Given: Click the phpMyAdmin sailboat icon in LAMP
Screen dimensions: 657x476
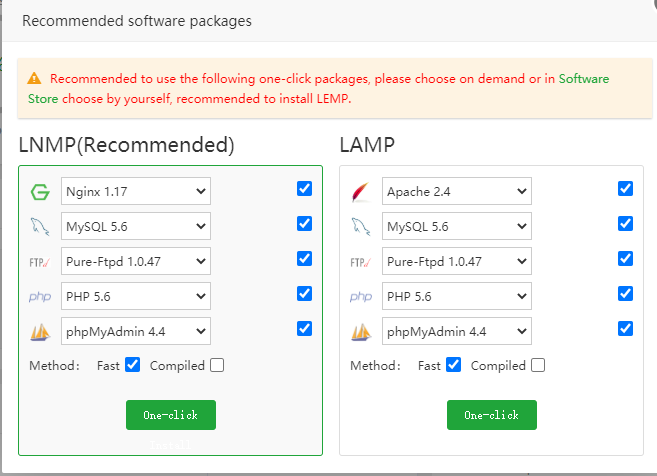Looking at the screenshot, I should 361,331.
